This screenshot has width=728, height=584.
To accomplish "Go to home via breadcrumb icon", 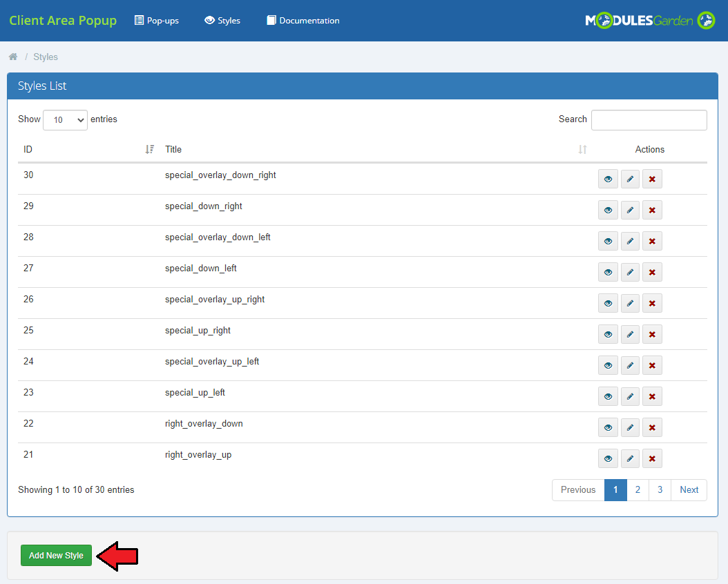I will point(13,57).
